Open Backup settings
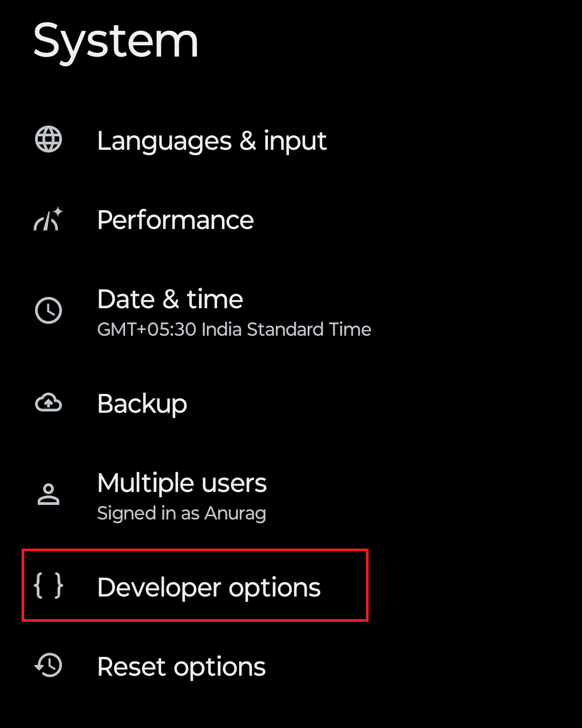 pyautogui.click(x=142, y=404)
